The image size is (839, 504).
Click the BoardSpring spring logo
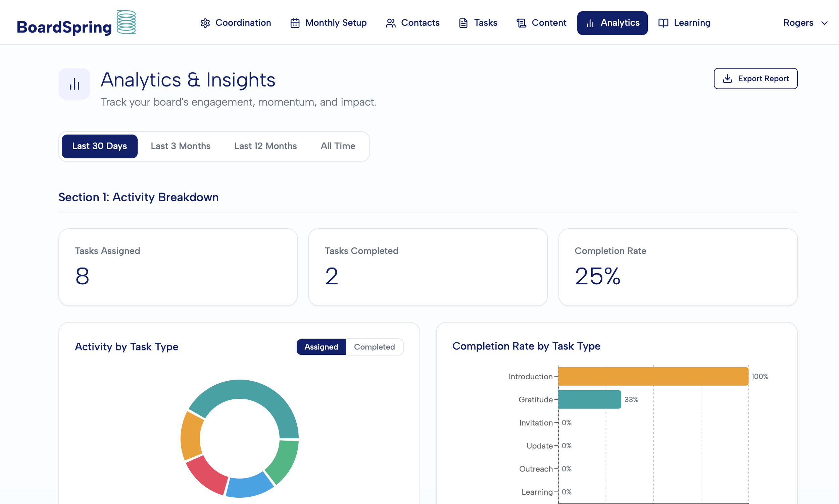pyautogui.click(x=126, y=22)
